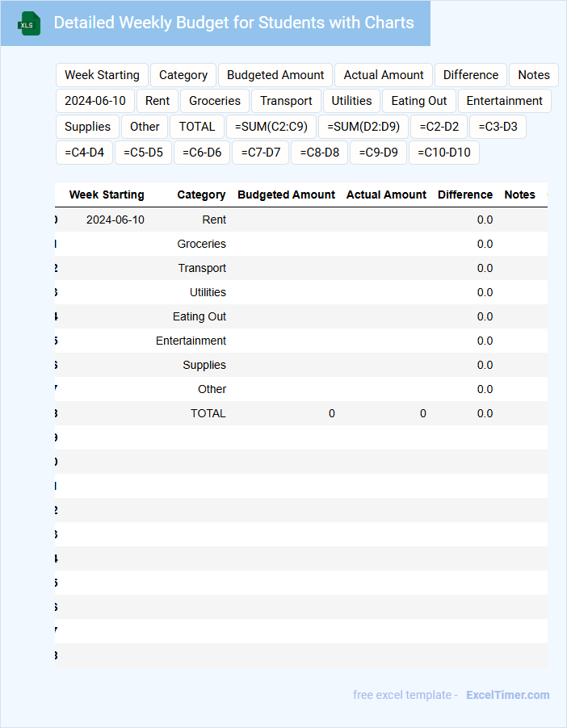Click the 'Category' table column header
The width and height of the screenshot is (567, 728).
click(x=201, y=195)
